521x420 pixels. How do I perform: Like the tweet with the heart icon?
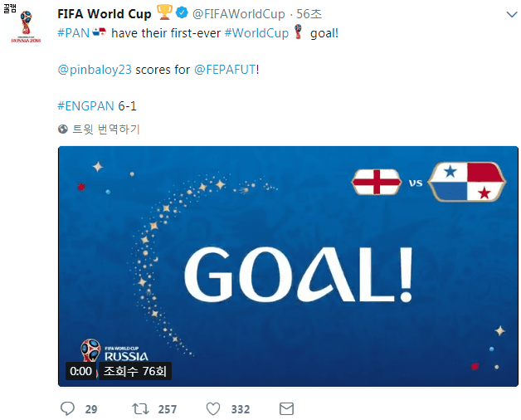tap(213, 408)
